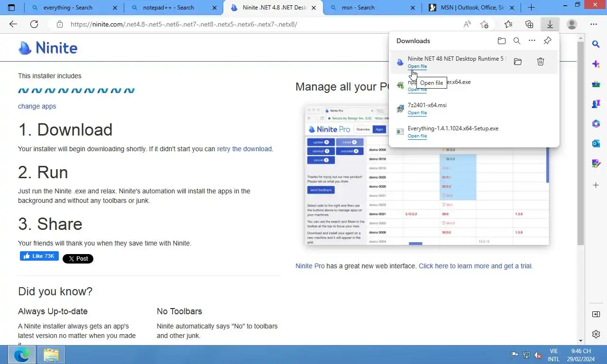The height and width of the screenshot is (364, 607).
Task: Open file for 7z2401-x64.msi
Action: tap(417, 113)
